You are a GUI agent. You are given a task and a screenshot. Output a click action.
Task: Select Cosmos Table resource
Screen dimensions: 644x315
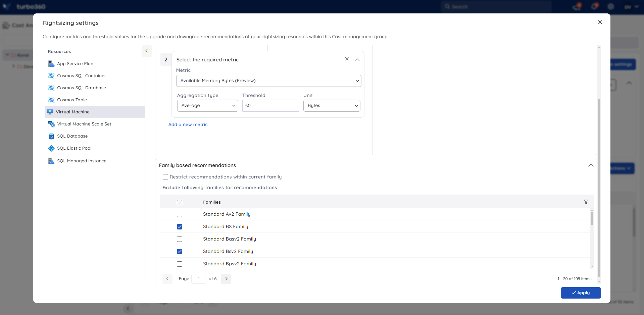point(95,100)
